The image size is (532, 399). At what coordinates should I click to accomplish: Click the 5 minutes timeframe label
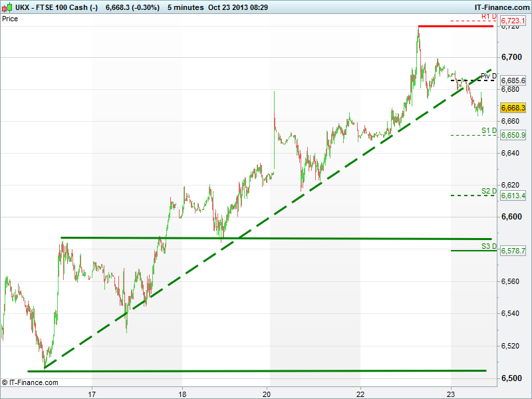(186, 7)
